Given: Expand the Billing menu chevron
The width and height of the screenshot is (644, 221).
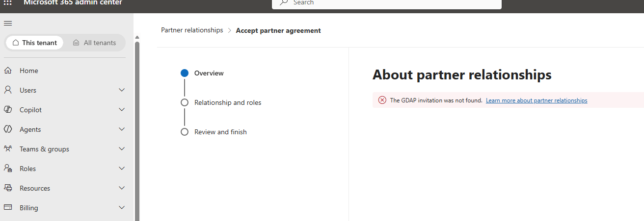Looking at the screenshot, I should pyautogui.click(x=122, y=208).
